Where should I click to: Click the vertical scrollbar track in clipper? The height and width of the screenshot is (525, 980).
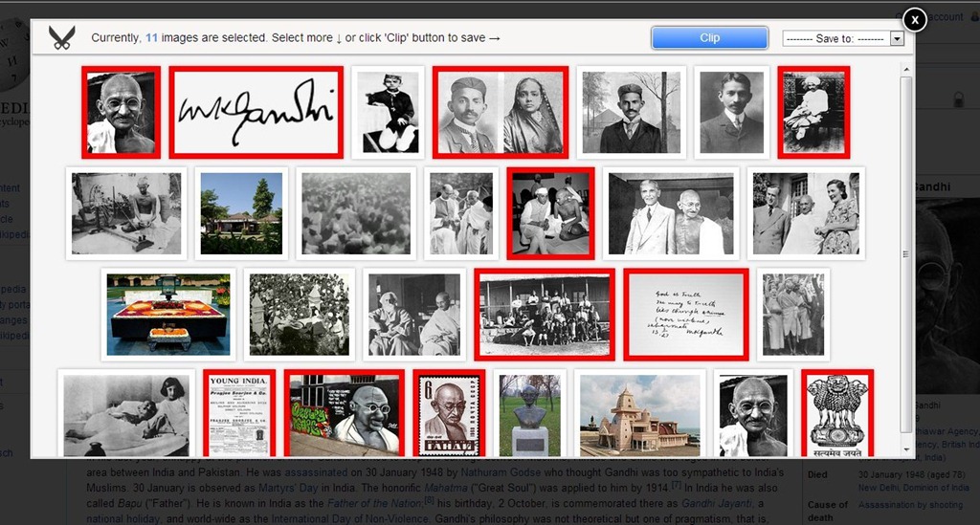pyautogui.click(x=905, y=254)
